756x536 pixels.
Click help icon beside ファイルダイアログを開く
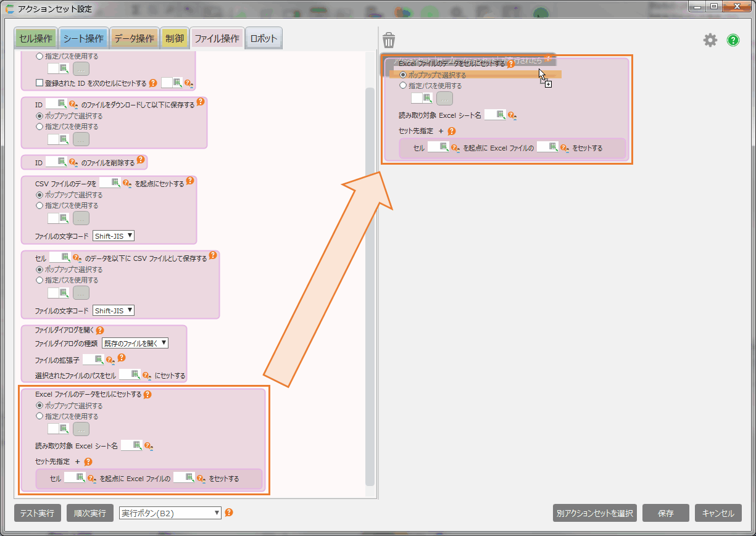tap(100, 331)
